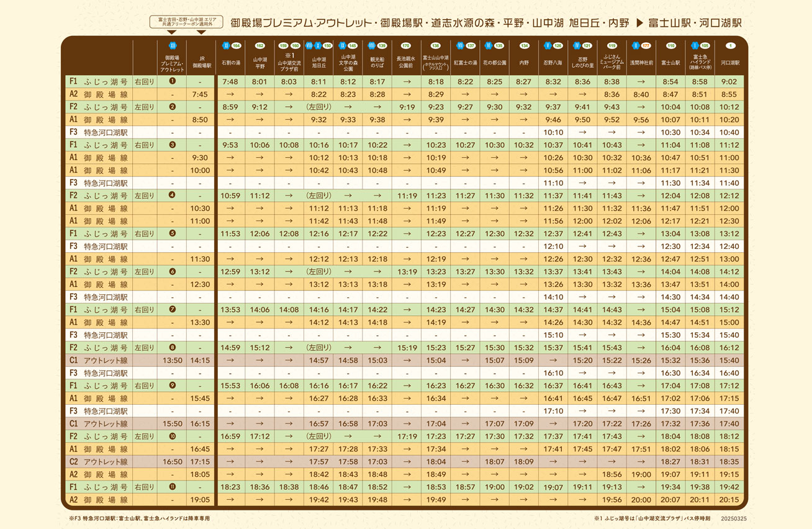The image size is (812, 529).
Task: Click the blue XII badge above 御殿場プレミアム・アウトレット
Action: [x=172, y=46]
